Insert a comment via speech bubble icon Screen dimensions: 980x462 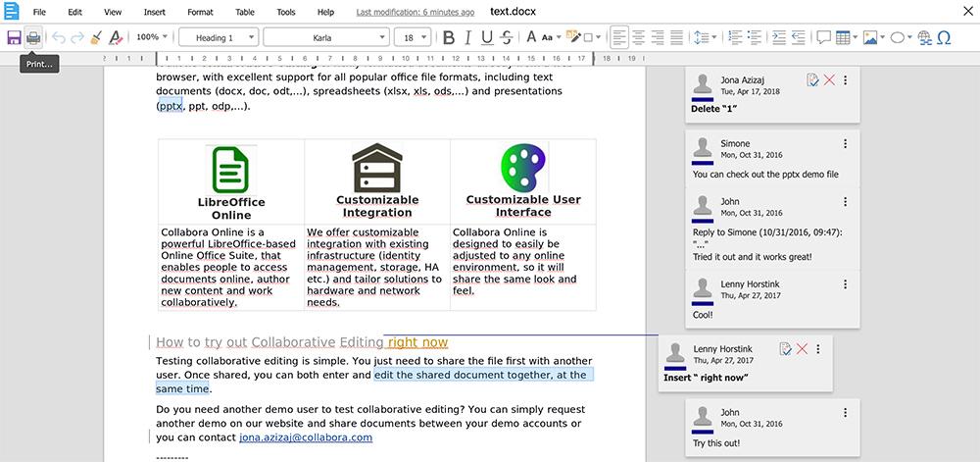coord(824,37)
